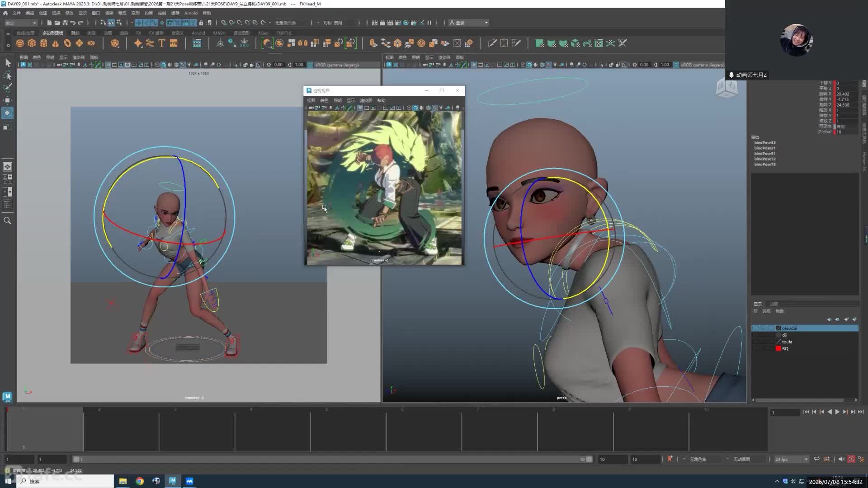Click the pause render icon in status line

(429, 23)
